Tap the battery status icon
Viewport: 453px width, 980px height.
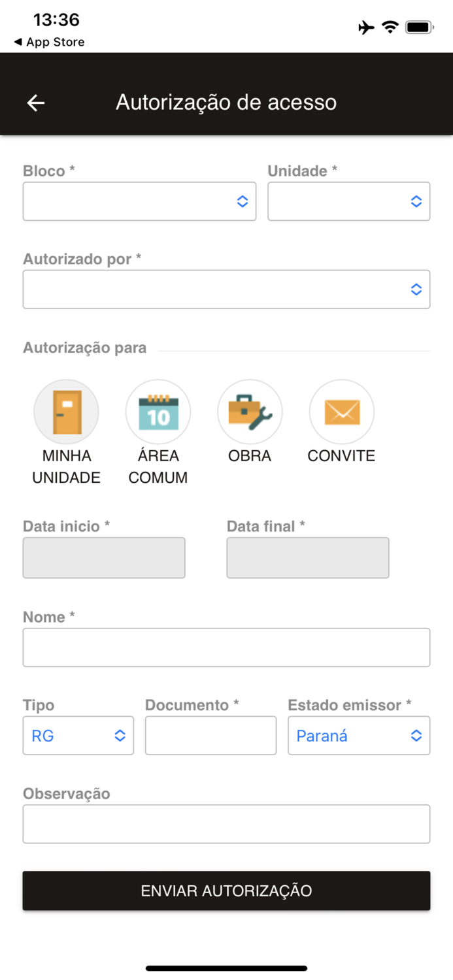418,27
